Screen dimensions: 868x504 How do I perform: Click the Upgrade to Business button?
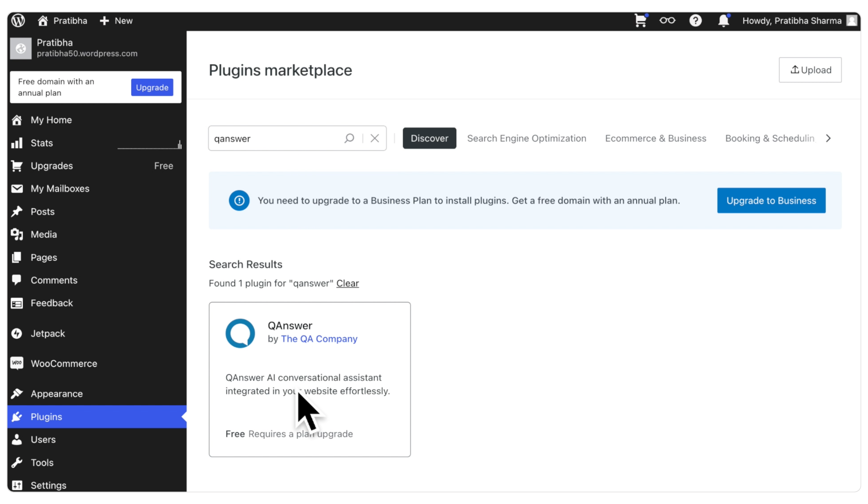click(x=771, y=201)
